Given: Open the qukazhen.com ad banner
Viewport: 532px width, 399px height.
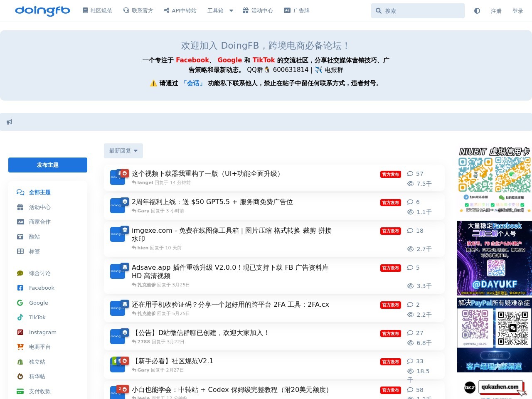Looking at the screenshot, I should click(x=495, y=388).
